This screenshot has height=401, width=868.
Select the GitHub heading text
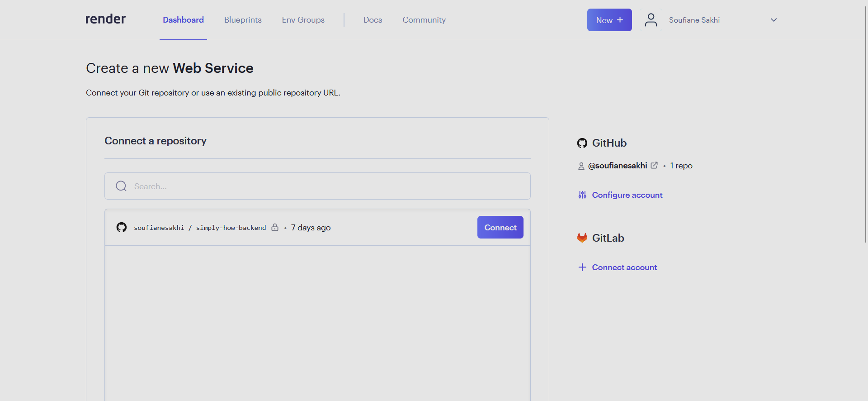609,143
